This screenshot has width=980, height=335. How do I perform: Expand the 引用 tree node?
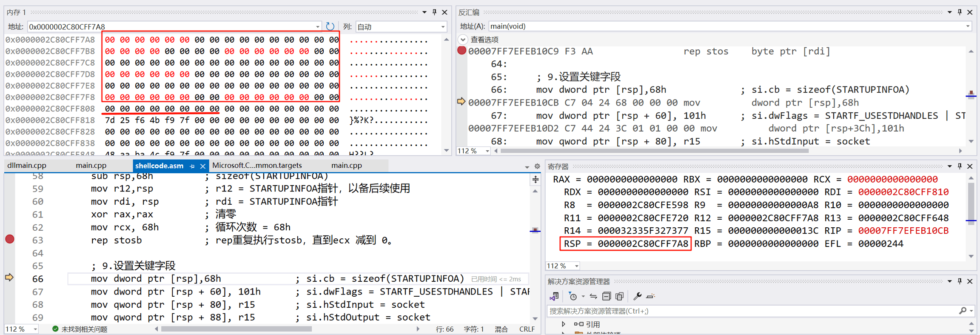click(x=563, y=324)
